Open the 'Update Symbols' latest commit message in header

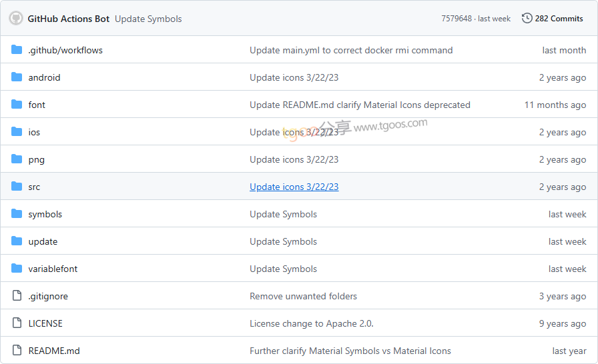(148, 19)
